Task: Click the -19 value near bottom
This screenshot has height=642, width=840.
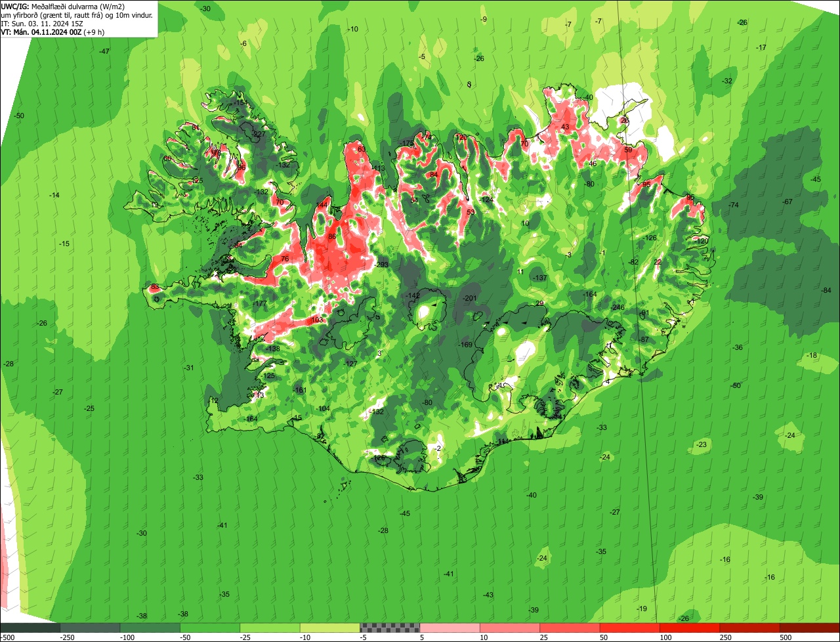Action: pos(642,609)
